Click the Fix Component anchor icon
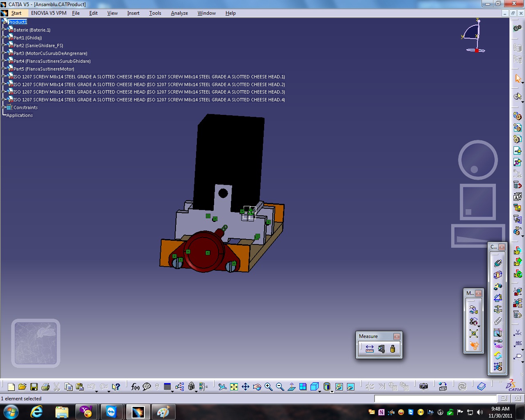 coord(498,309)
